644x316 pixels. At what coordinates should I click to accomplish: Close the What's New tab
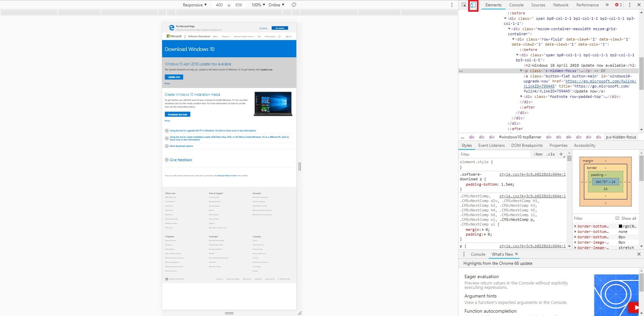pyautogui.click(x=516, y=254)
